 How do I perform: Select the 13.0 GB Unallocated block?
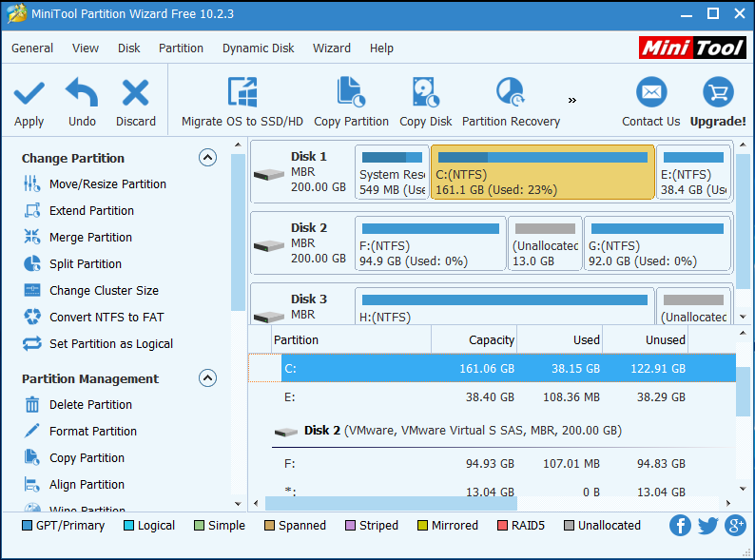[x=545, y=243]
